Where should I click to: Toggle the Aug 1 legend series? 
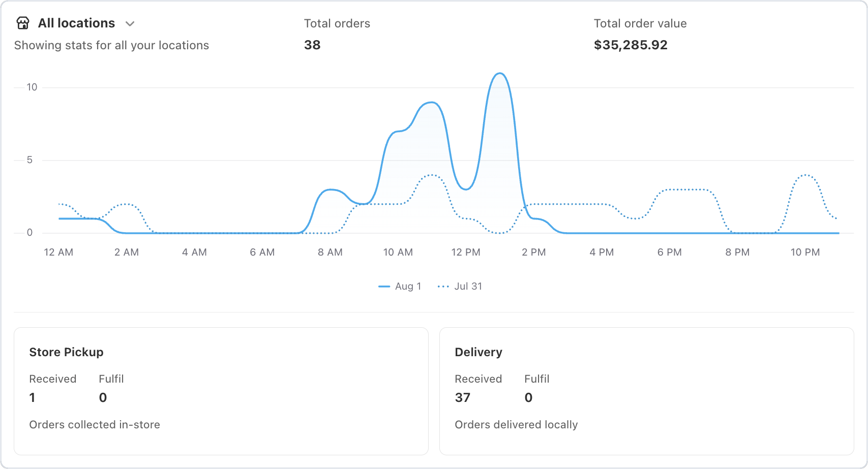[400, 287]
